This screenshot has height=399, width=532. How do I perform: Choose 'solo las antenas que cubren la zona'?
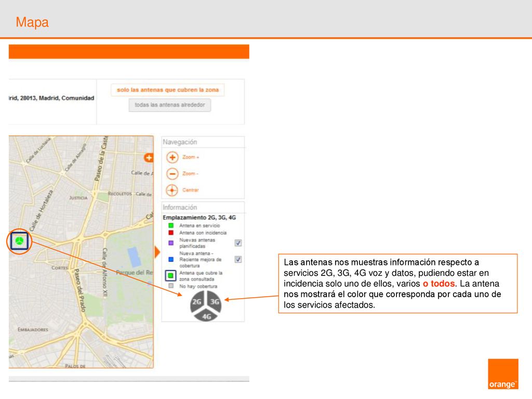[168, 90]
